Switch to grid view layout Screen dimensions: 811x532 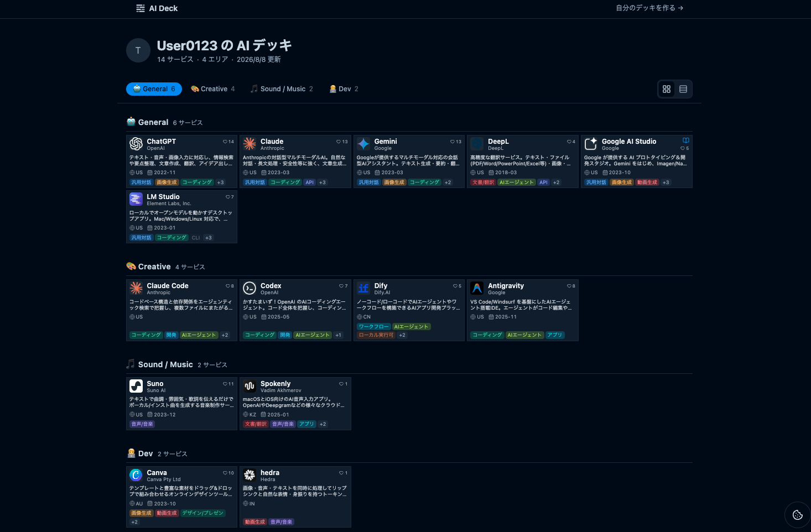(667, 89)
